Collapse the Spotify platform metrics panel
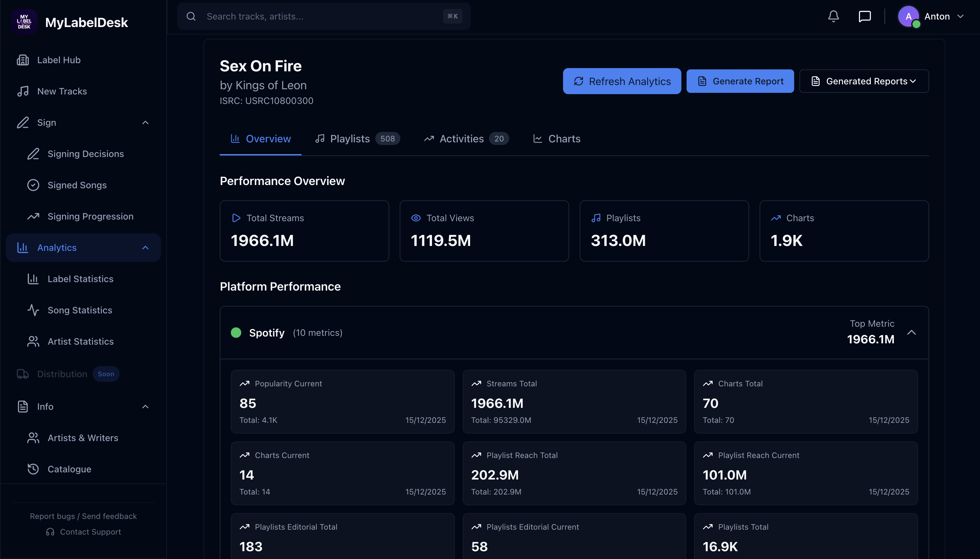Image resolution: width=980 pixels, height=559 pixels. point(911,333)
